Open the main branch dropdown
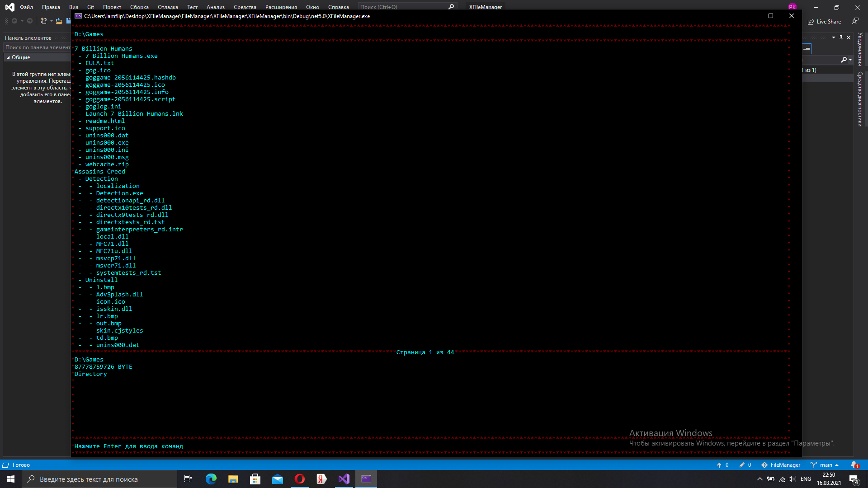 tap(825, 465)
